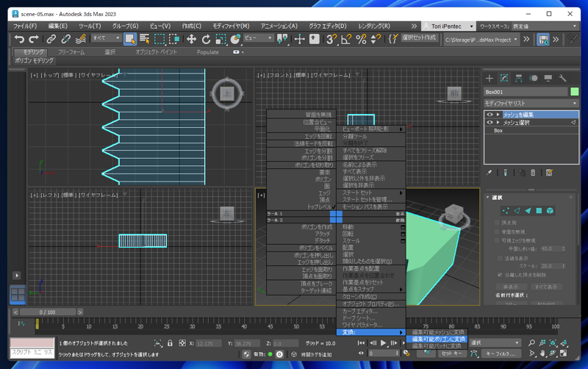Click the Use Pivot Point Center icon
588x369 pixels.
(x=282, y=39)
